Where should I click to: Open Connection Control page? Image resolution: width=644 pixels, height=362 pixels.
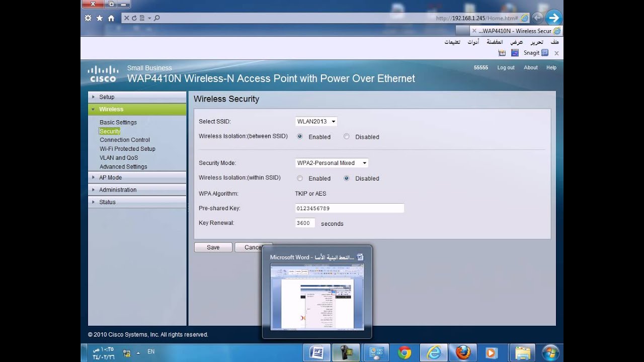[x=125, y=140]
